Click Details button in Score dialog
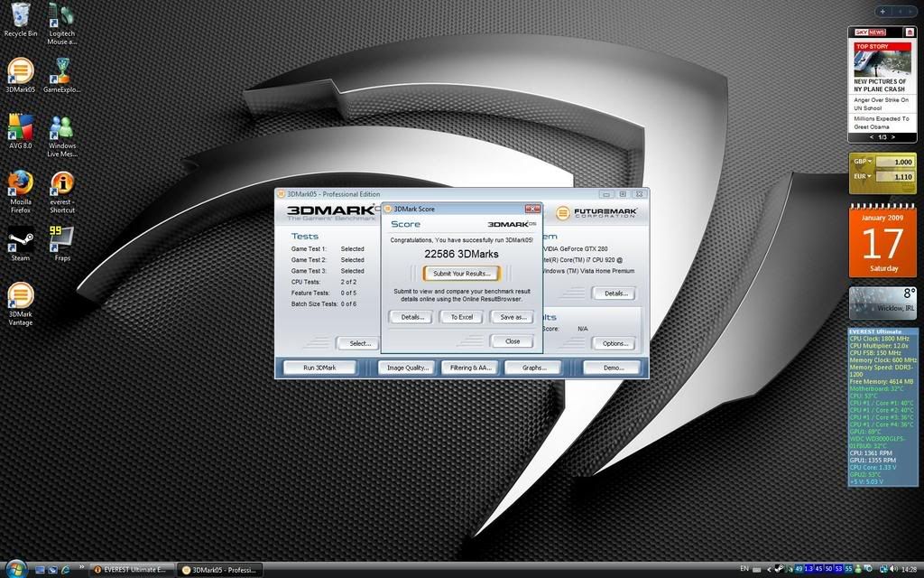 (411, 317)
